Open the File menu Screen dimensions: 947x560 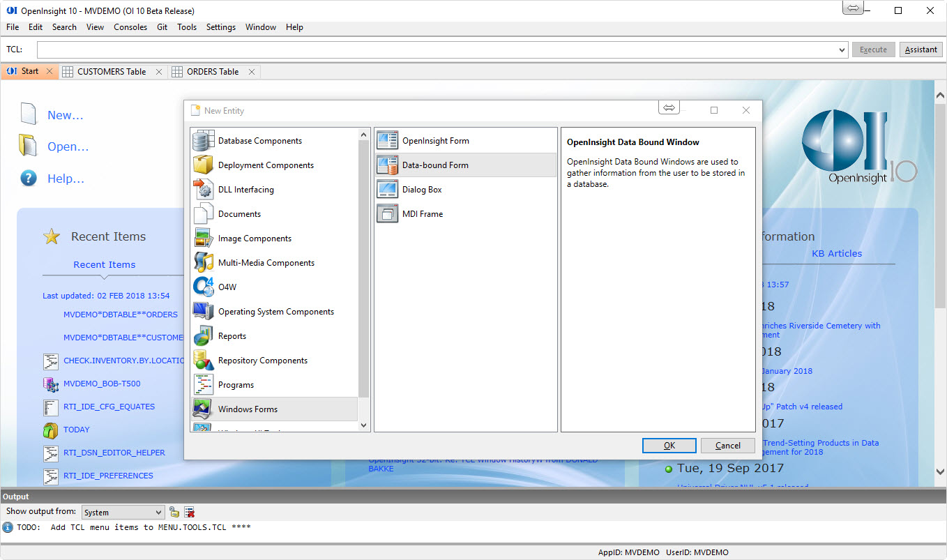point(13,27)
